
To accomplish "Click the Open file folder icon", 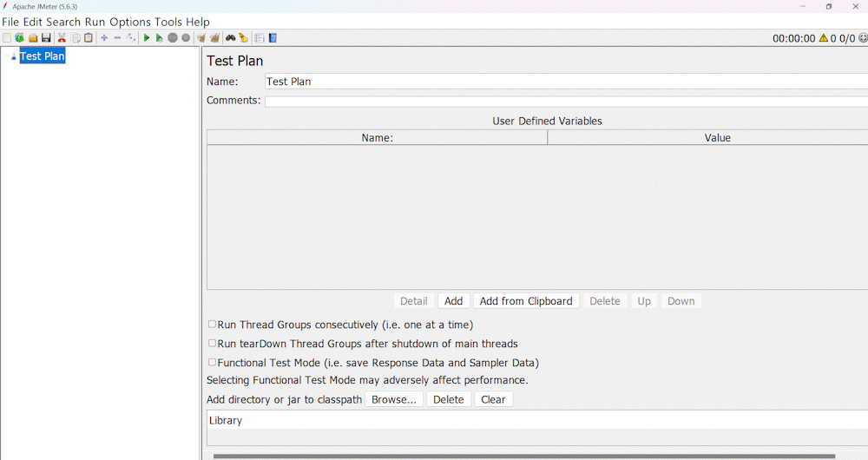I will coord(33,37).
